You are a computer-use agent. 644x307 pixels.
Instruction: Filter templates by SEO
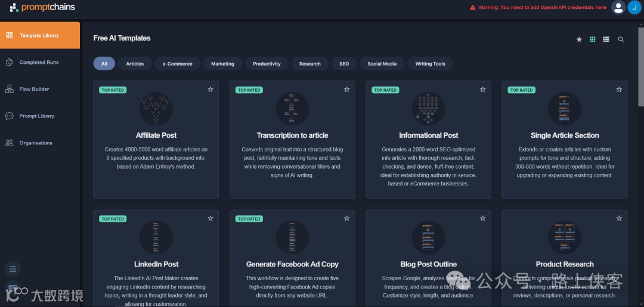click(344, 64)
